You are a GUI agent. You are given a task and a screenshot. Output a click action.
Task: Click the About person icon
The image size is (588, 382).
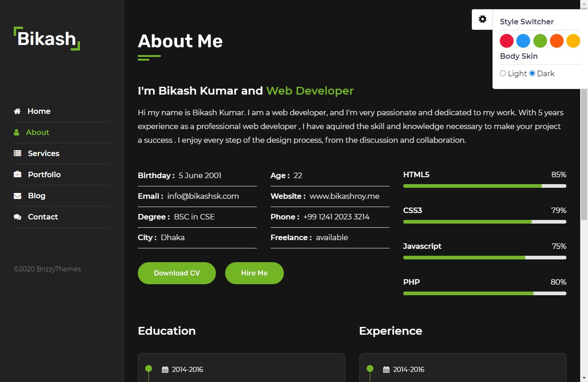pos(17,132)
